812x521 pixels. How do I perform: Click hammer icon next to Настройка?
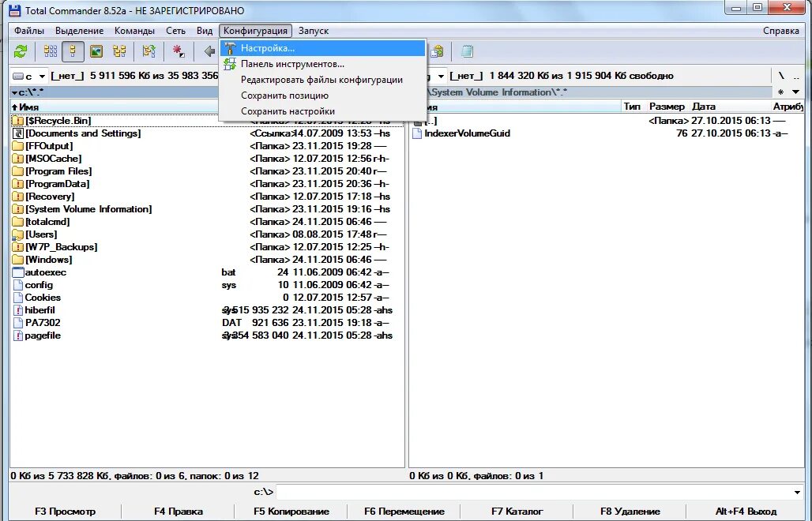pos(230,48)
